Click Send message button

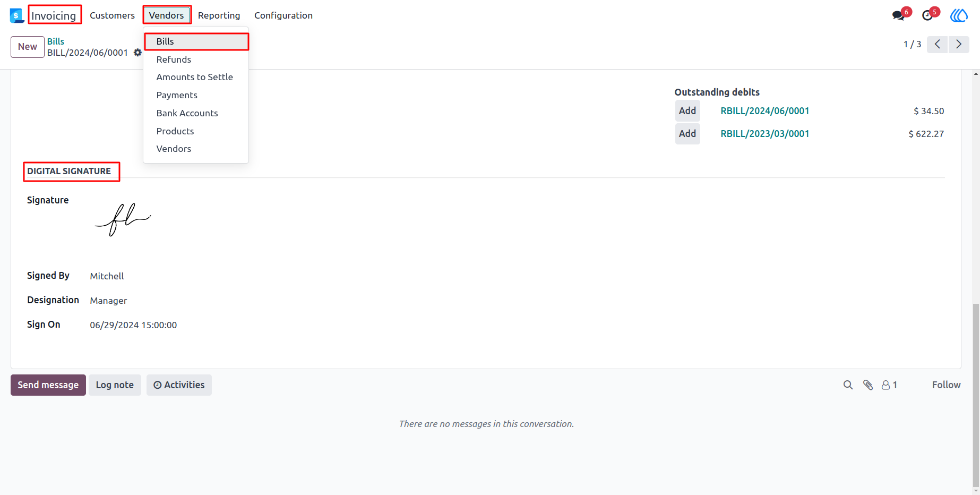point(48,385)
